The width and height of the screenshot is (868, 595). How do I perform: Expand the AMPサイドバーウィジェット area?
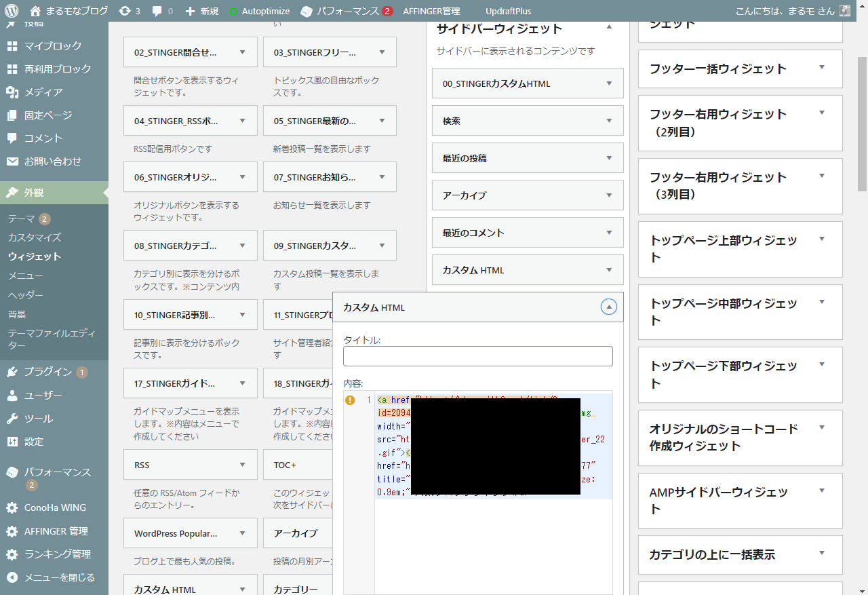(822, 491)
